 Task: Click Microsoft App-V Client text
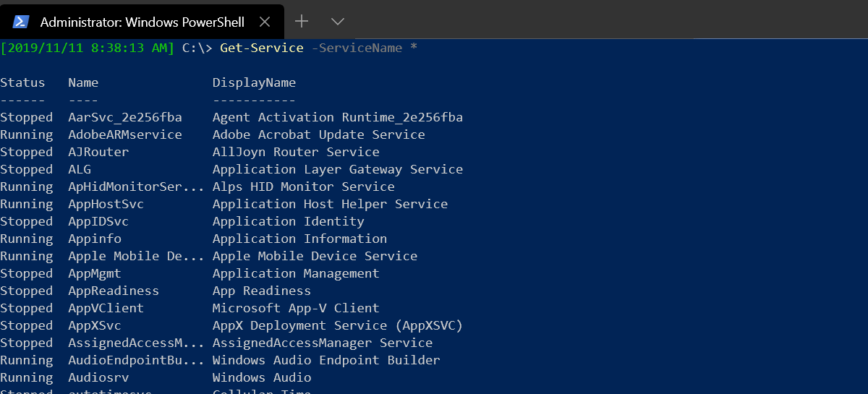[x=296, y=308]
